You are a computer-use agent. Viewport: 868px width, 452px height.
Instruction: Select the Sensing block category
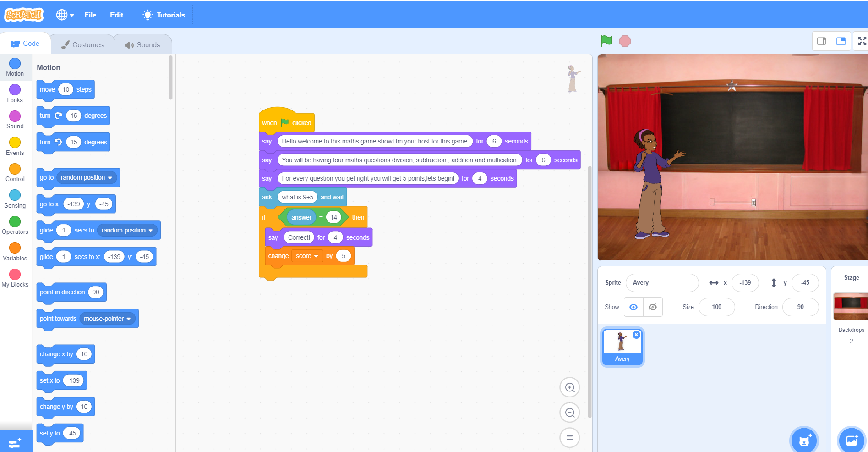click(15, 199)
